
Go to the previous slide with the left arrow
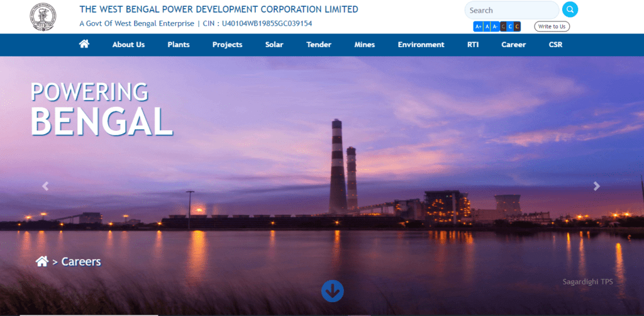[x=45, y=186]
